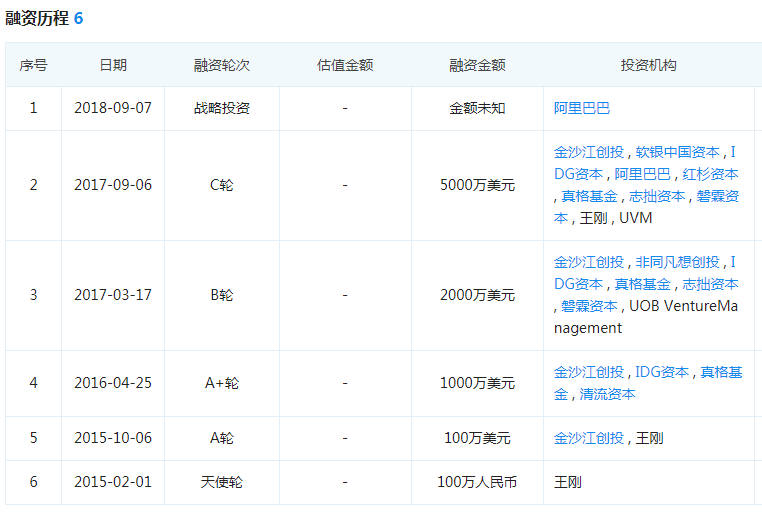Click the 融资金额 column header
This screenshot has height=515, width=762.
pyautogui.click(x=477, y=65)
